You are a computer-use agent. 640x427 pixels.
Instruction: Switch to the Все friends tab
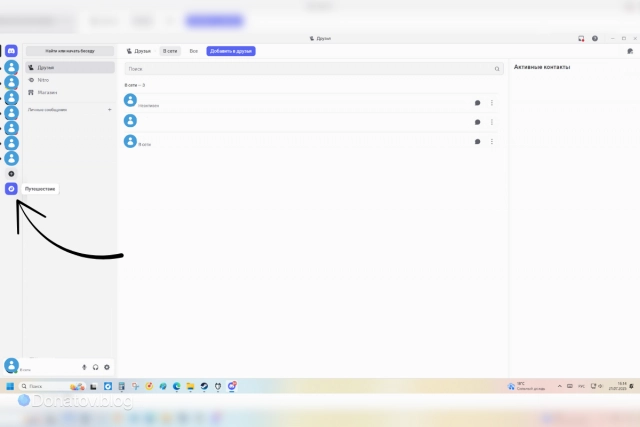(x=193, y=51)
